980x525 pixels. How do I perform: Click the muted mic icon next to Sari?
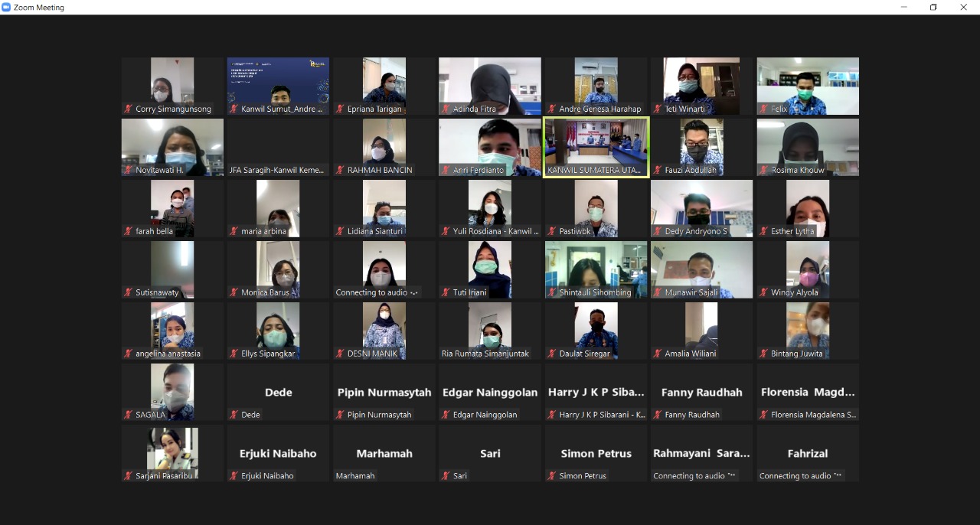point(446,476)
